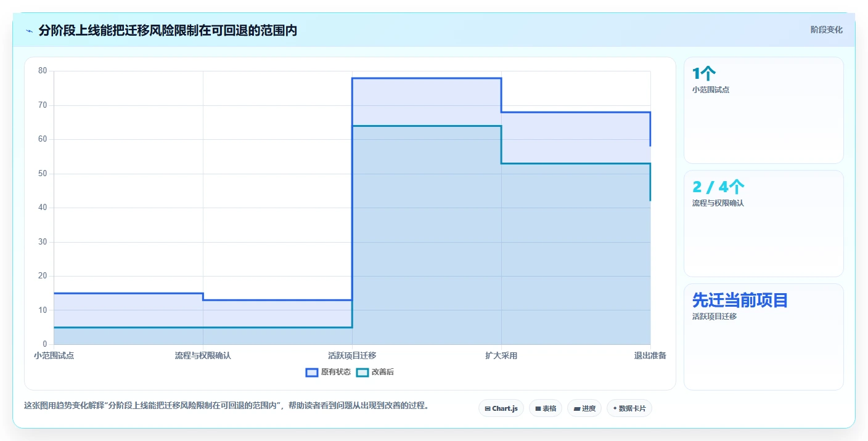This screenshot has height=441, width=868.
Task: Open the 1个 小范围试点 card
Action: [x=763, y=110]
